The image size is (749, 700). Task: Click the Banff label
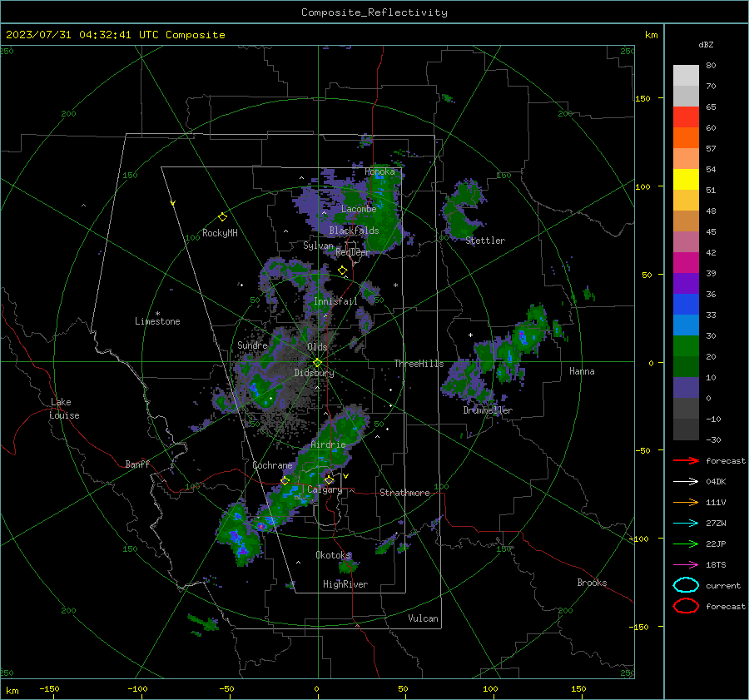pyautogui.click(x=137, y=464)
